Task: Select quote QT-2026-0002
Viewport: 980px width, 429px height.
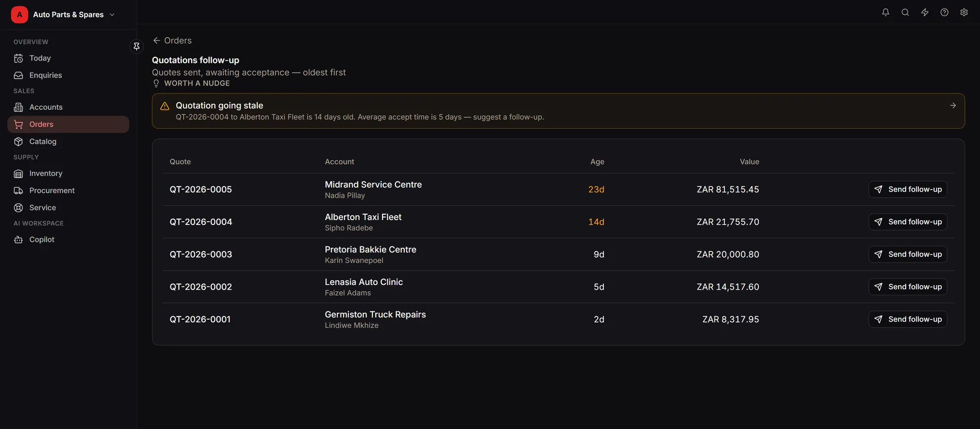Action: click(x=200, y=287)
